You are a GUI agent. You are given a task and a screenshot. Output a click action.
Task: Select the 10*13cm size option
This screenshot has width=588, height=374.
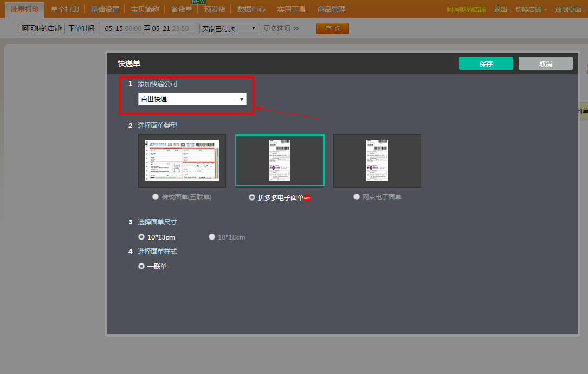[142, 237]
